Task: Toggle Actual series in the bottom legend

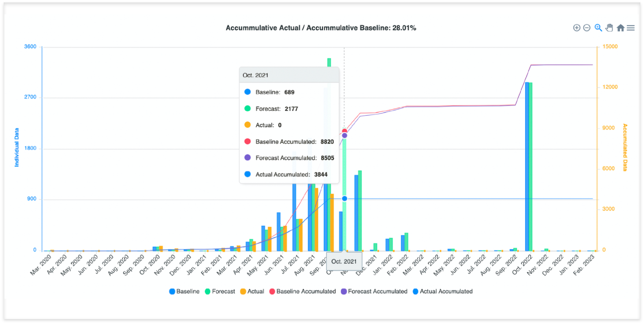Action: [252, 291]
